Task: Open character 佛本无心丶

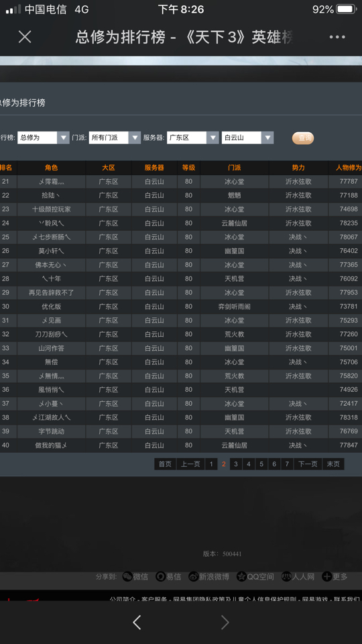Action: (52, 265)
